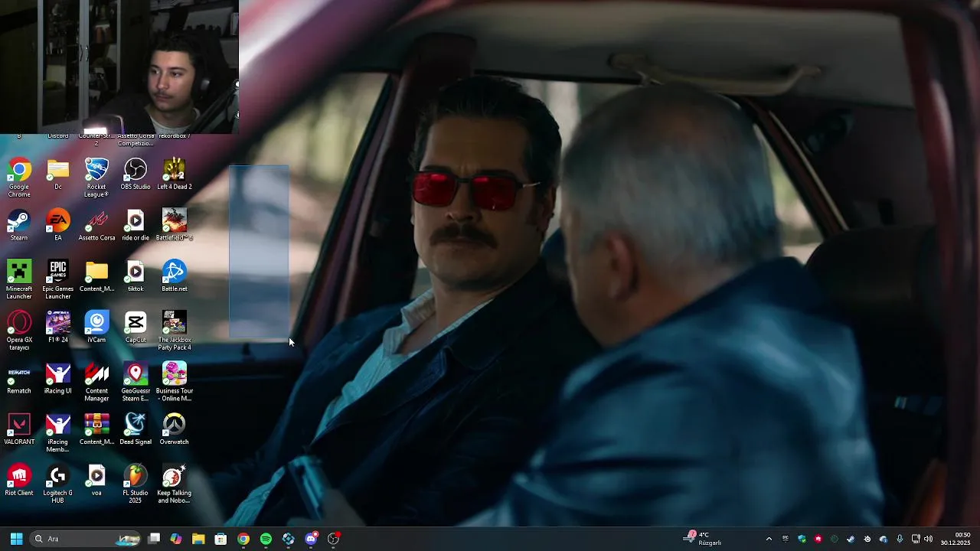Open the Steam tray icon

[851, 539]
